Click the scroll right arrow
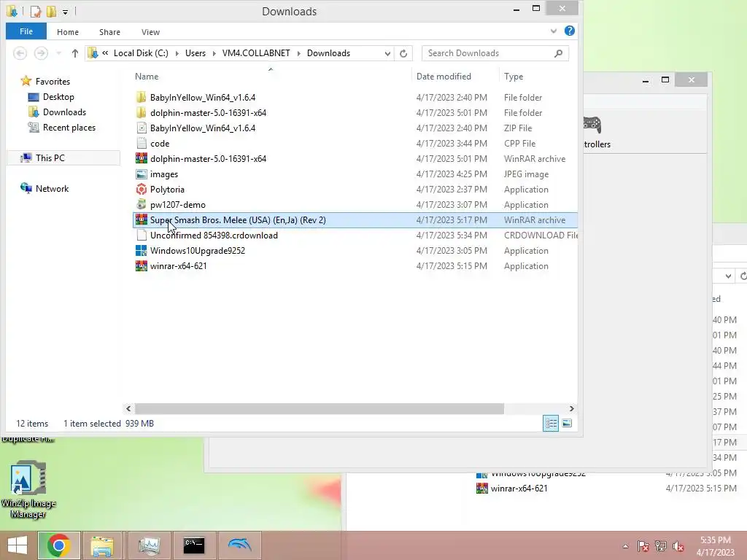Viewport: 747px width, 560px height. (572, 408)
